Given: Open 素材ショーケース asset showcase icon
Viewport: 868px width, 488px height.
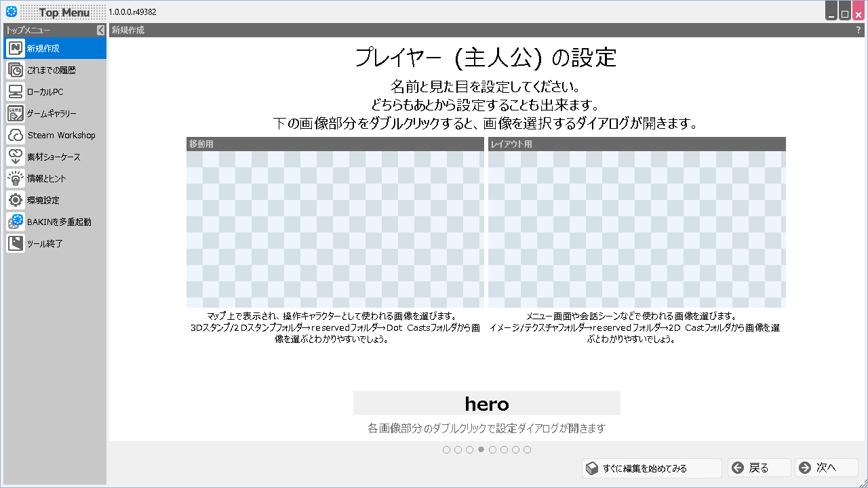Looking at the screenshot, I should pyautogui.click(x=16, y=157).
